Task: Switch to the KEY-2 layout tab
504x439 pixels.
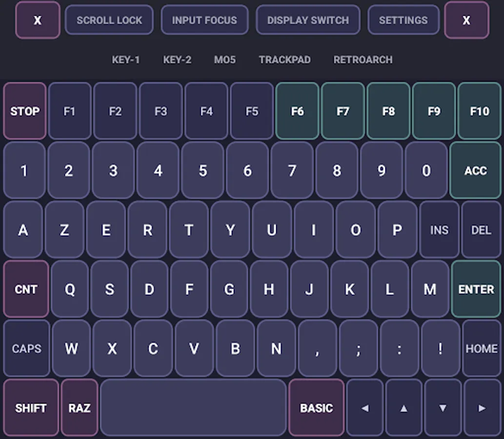Action: click(177, 60)
